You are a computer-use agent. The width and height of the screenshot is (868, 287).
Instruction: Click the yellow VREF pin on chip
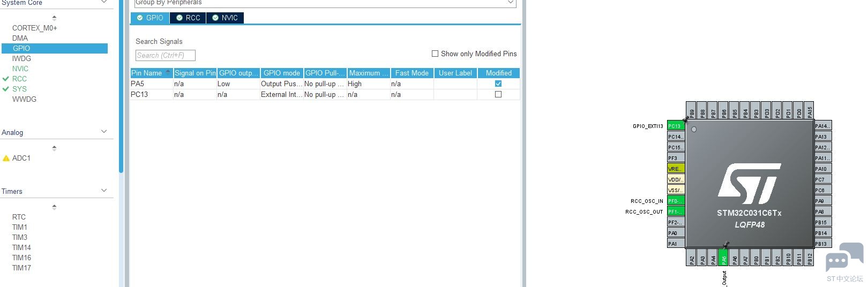tap(676, 169)
